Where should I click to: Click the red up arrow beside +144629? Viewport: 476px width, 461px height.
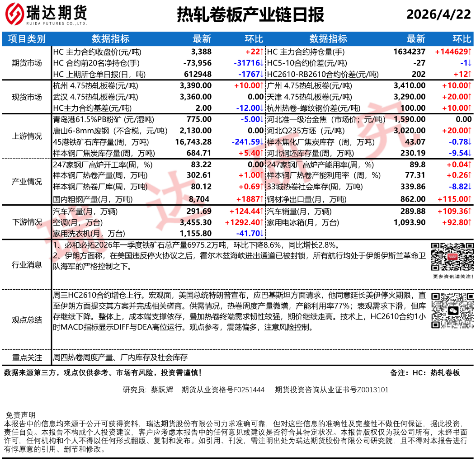470,52
